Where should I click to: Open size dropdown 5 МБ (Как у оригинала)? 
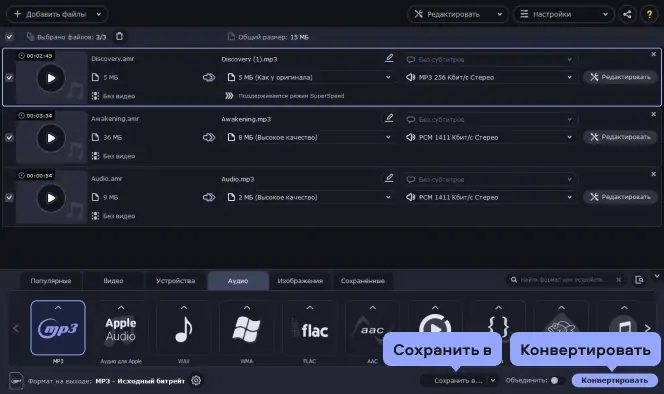(309, 78)
